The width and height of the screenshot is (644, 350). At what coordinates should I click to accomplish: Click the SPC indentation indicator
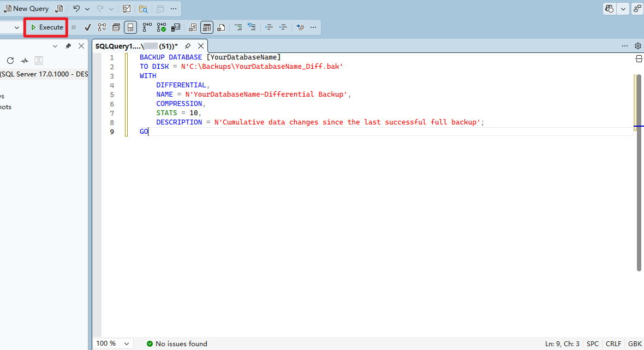(593, 344)
